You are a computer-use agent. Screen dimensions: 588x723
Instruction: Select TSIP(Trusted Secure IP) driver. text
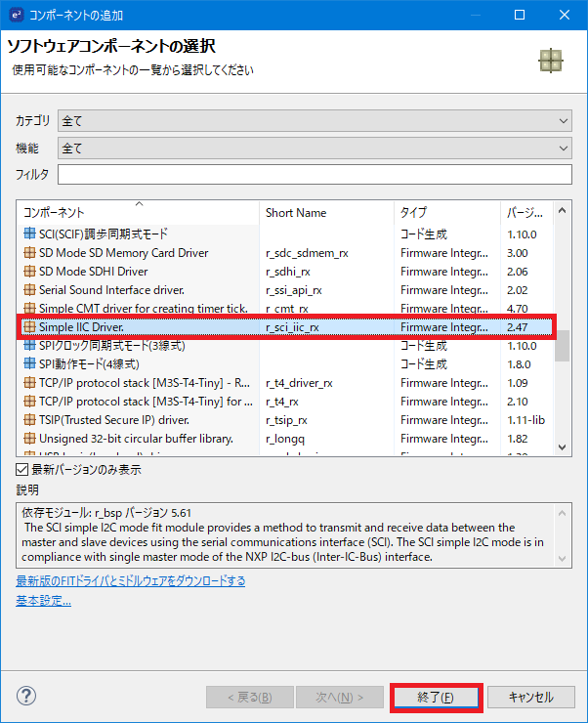click(x=114, y=419)
